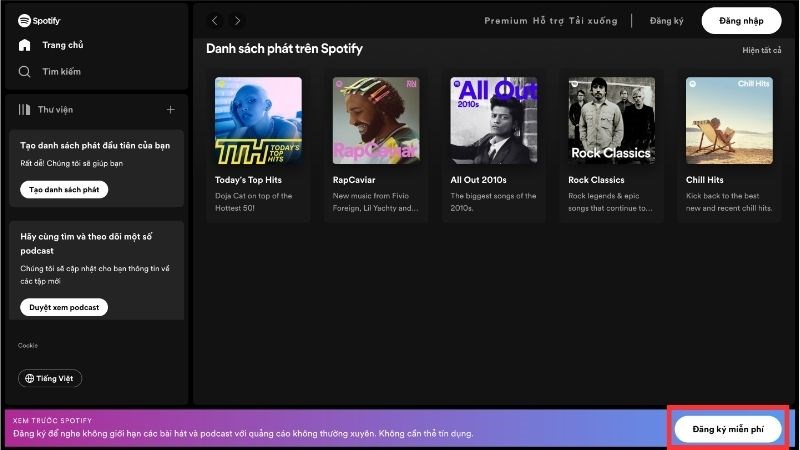Open the Rock Classics playlist cover
Image resolution: width=800 pixels, height=450 pixels.
612,120
